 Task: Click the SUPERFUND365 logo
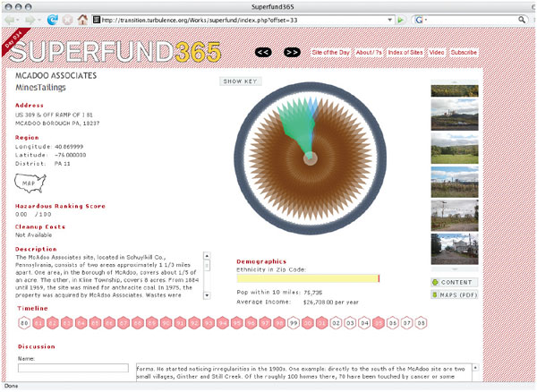(x=115, y=52)
